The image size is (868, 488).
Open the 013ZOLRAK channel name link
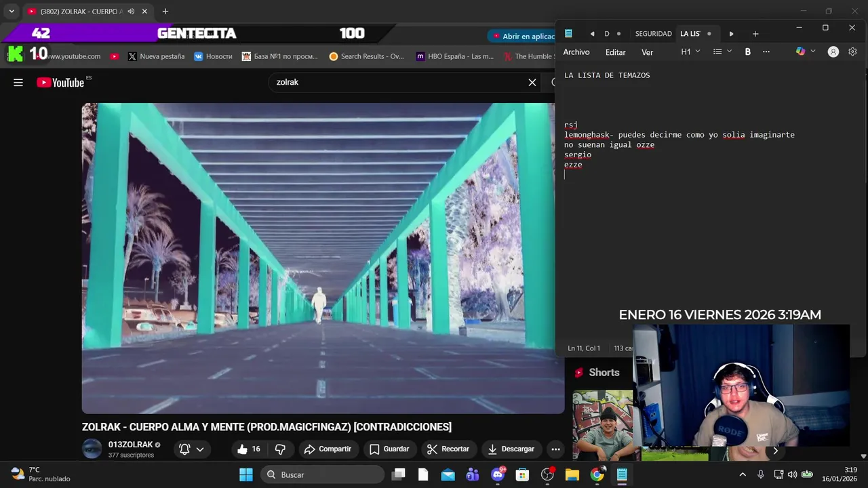click(130, 445)
